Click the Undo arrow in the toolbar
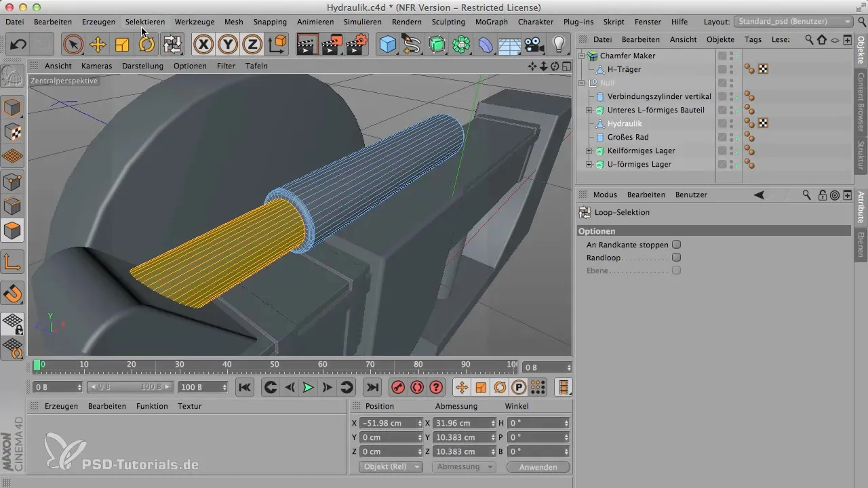 (x=18, y=45)
